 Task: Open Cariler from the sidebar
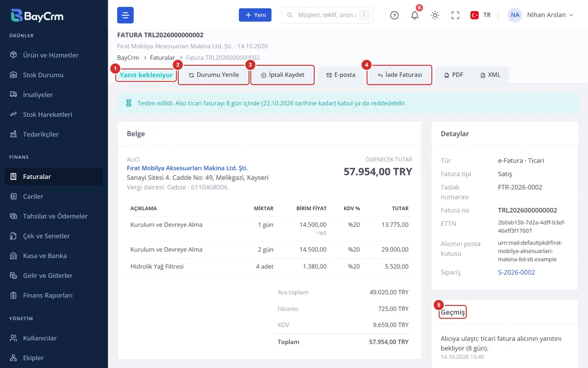[x=54, y=196]
